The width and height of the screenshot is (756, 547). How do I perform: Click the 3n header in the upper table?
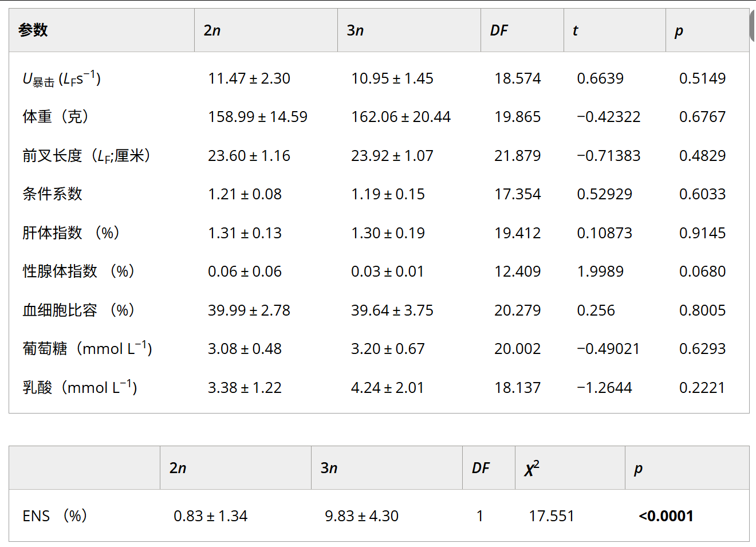(x=355, y=30)
